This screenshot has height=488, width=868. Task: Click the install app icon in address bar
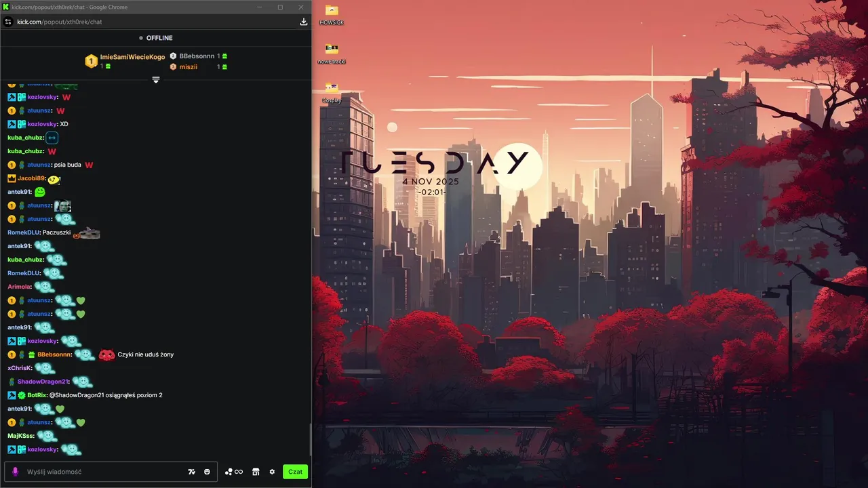coord(303,22)
